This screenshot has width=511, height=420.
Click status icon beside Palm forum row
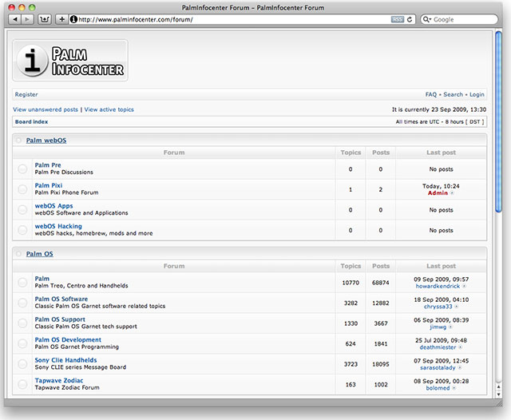pyautogui.click(x=22, y=282)
